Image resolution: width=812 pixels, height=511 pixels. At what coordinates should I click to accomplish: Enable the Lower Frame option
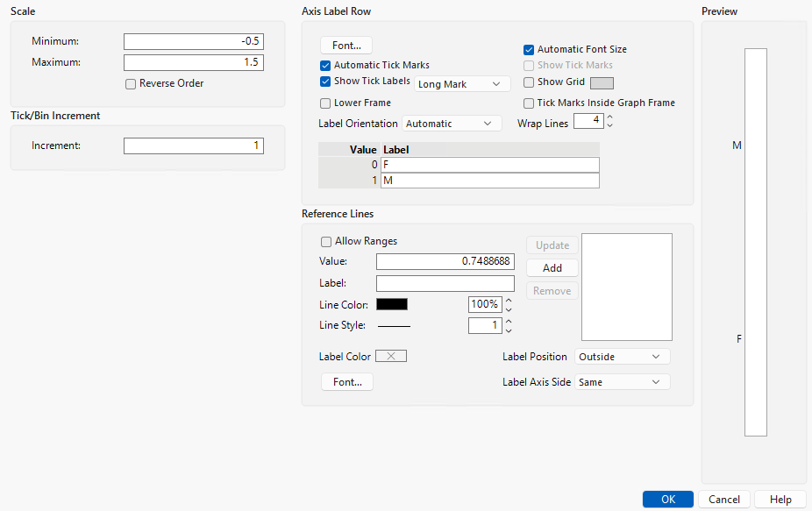click(x=325, y=103)
